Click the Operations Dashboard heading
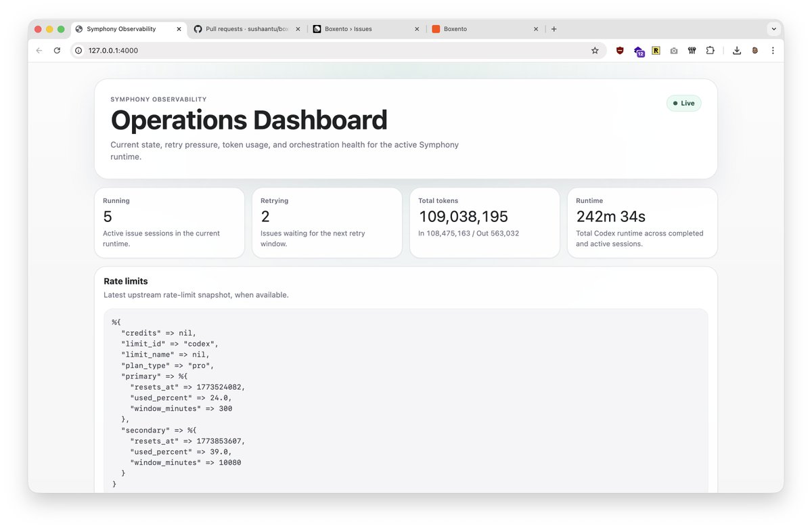 (x=249, y=120)
